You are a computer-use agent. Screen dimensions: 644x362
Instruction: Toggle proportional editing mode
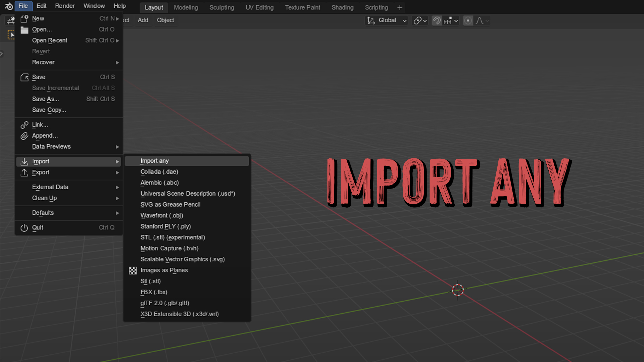pos(468,20)
